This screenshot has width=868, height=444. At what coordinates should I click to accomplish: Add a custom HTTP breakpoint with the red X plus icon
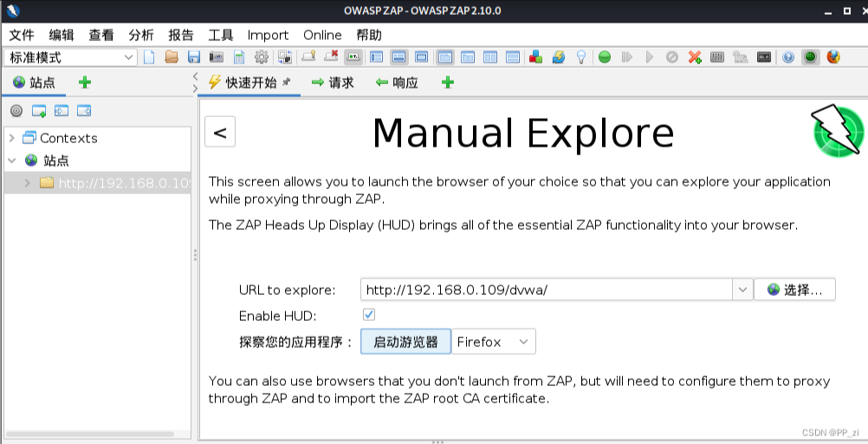click(x=695, y=57)
